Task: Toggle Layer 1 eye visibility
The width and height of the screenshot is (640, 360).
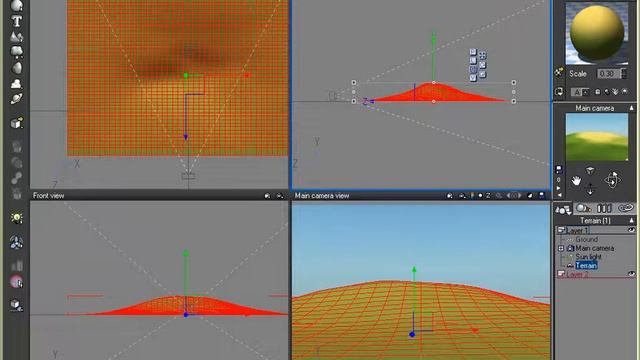Action: [x=631, y=230]
